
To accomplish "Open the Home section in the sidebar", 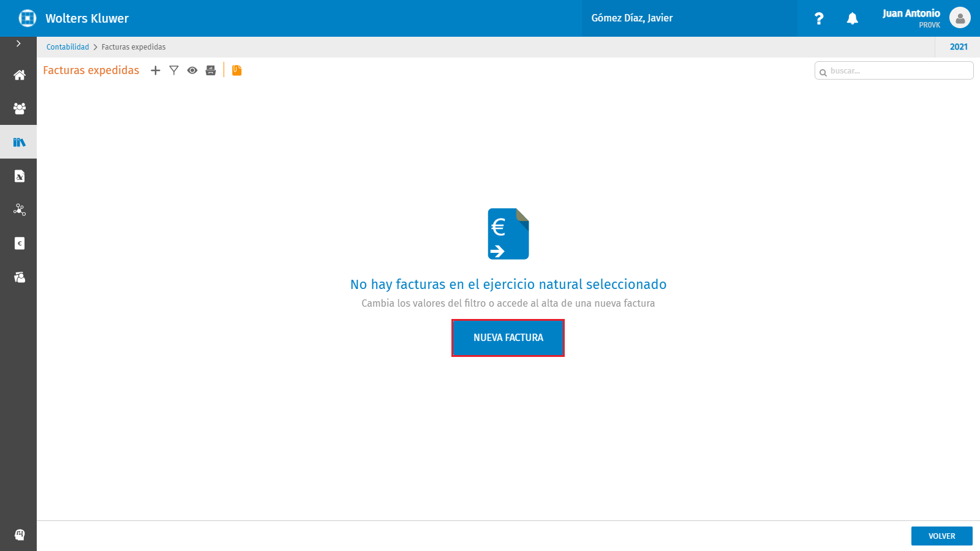I will 20,75.
